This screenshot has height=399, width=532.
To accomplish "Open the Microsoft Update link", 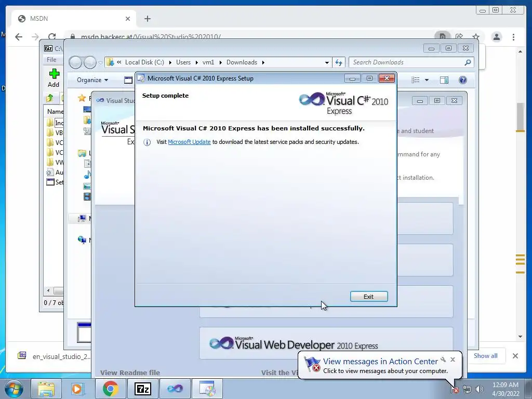I will pyautogui.click(x=189, y=142).
